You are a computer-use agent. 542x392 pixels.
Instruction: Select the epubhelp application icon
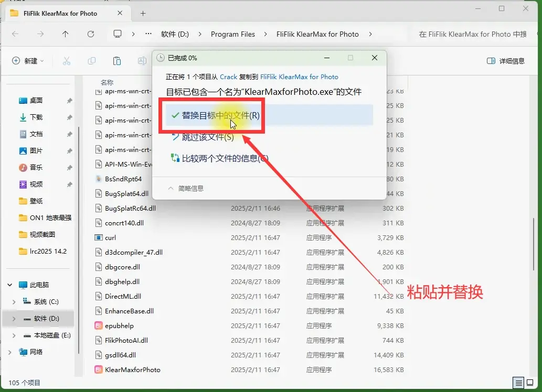click(x=99, y=325)
